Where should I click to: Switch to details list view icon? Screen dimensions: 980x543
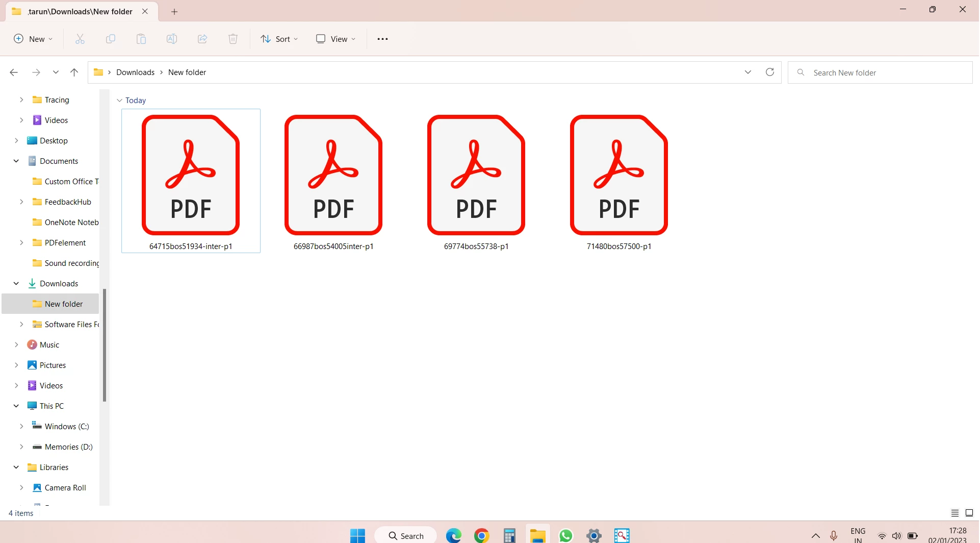pyautogui.click(x=955, y=513)
